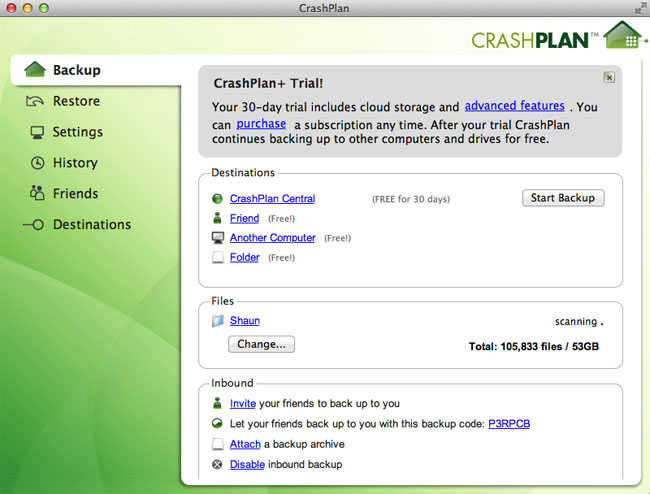The height and width of the screenshot is (494, 650).
Task: Click the globe icon beside backup code line
Action: 217,424
